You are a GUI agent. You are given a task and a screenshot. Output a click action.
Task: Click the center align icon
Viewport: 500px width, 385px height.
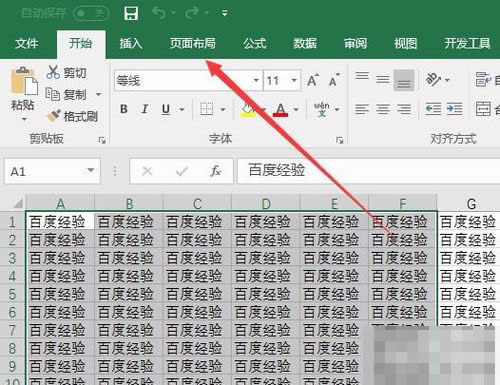(x=383, y=109)
